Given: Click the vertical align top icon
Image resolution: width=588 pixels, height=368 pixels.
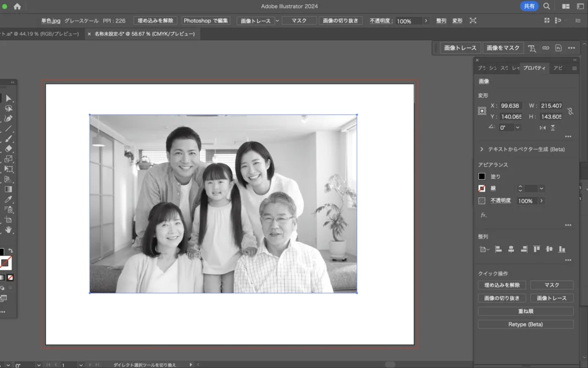Looking at the screenshot, I should tap(537, 249).
